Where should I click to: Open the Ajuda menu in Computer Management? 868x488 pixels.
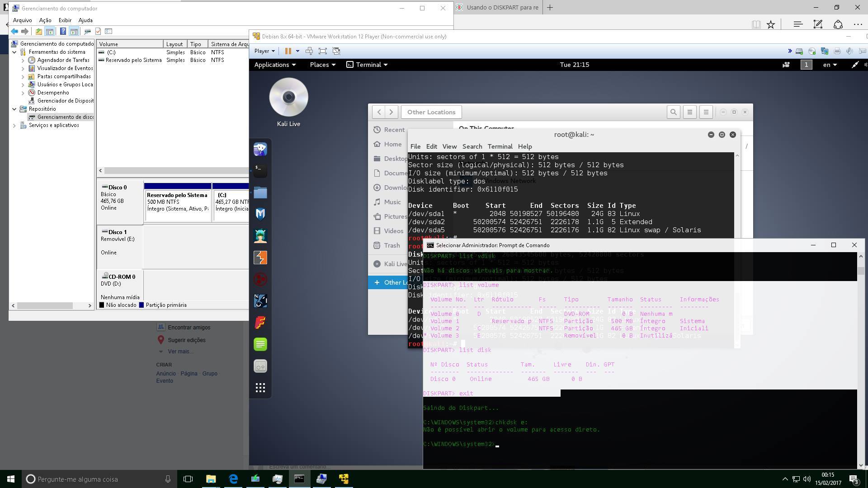pyautogui.click(x=85, y=20)
